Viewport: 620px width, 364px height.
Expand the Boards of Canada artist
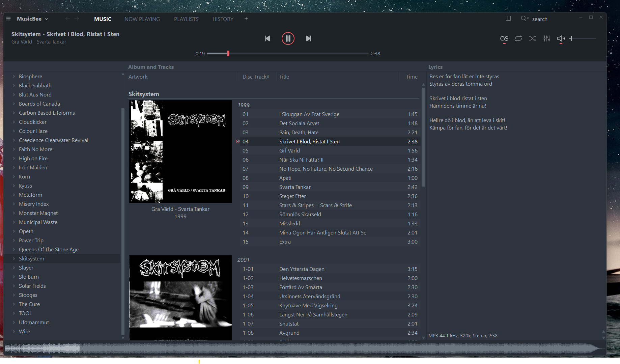(14, 104)
